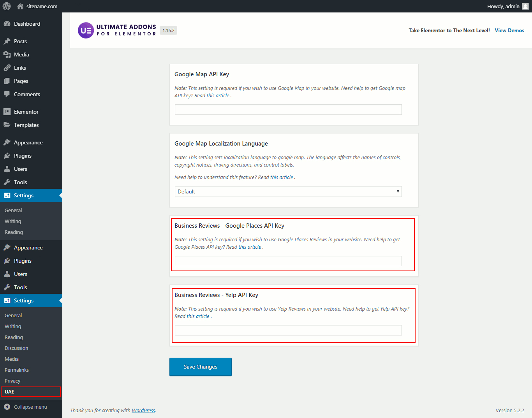
Task: Open 'this article' link in Localization Language note
Action: [282, 177]
